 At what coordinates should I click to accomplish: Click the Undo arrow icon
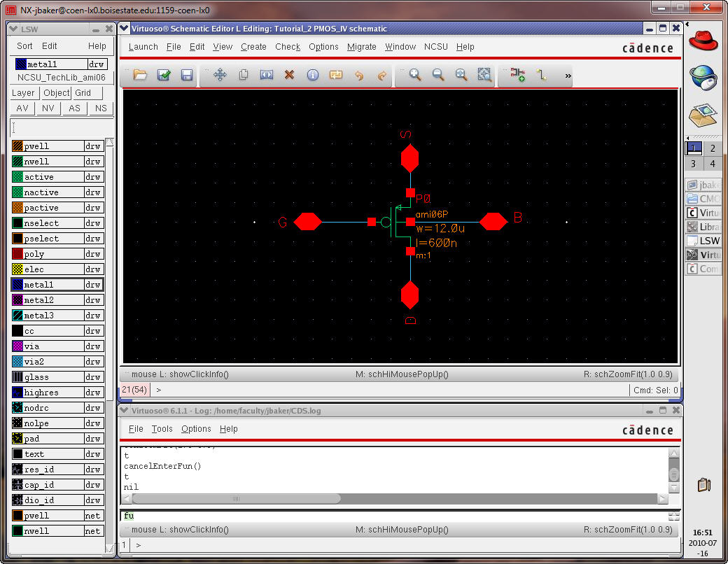click(x=359, y=75)
